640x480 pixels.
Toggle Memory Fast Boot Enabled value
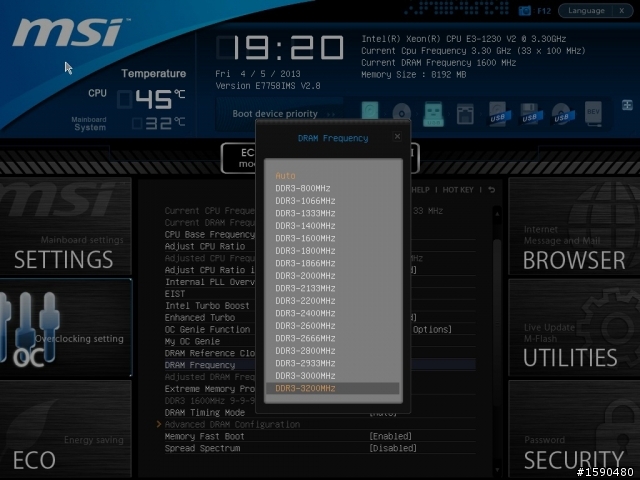pyautogui.click(x=391, y=436)
